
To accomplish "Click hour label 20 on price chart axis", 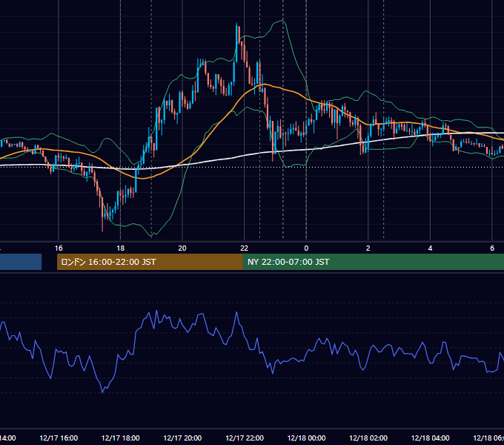I will tap(182, 248).
